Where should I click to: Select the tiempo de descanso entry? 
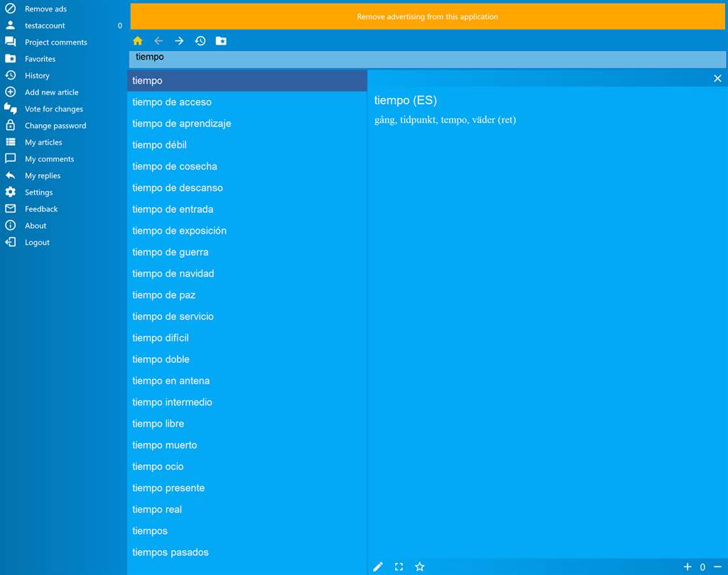point(247,187)
